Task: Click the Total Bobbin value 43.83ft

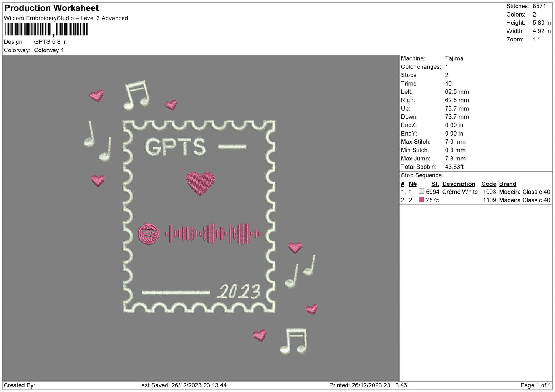Action: click(x=454, y=167)
